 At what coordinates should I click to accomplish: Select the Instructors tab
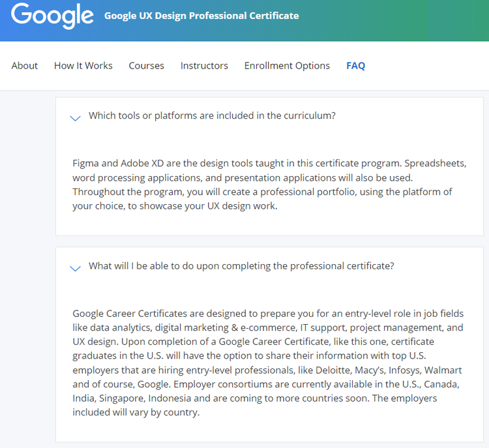tap(204, 65)
